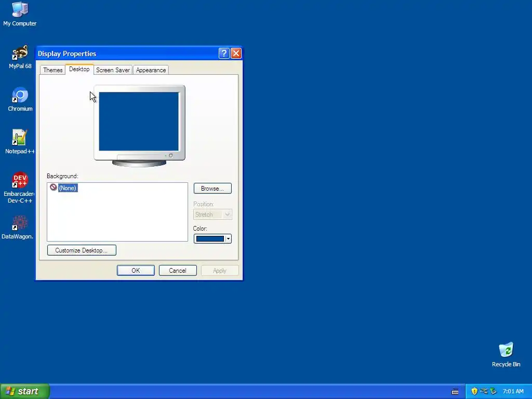The height and width of the screenshot is (399, 532).
Task: Switch to the Screen Saver tab
Action: tap(113, 70)
